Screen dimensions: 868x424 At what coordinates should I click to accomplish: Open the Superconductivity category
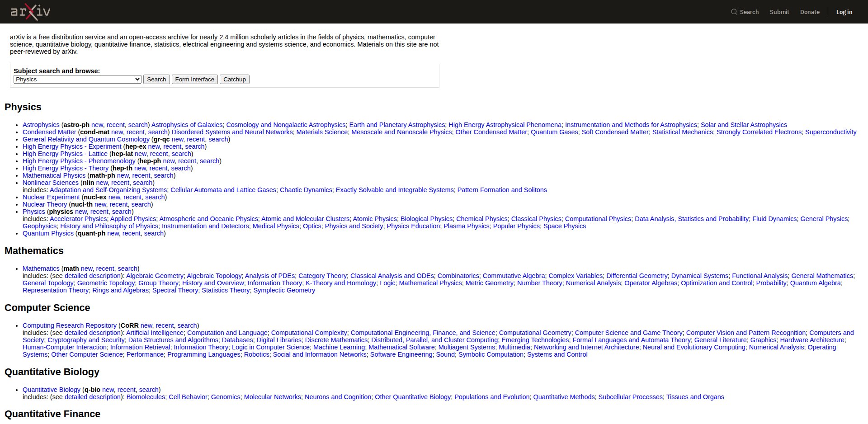831,132
